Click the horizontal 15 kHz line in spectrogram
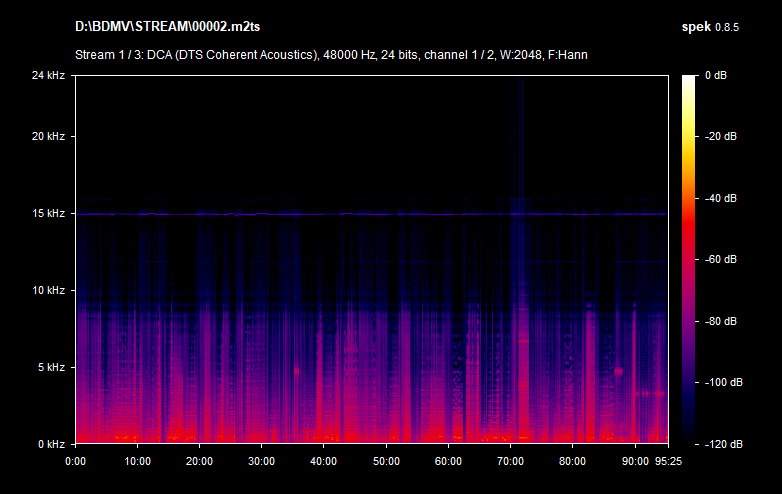Viewport: 782px width, 494px height. click(x=370, y=214)
